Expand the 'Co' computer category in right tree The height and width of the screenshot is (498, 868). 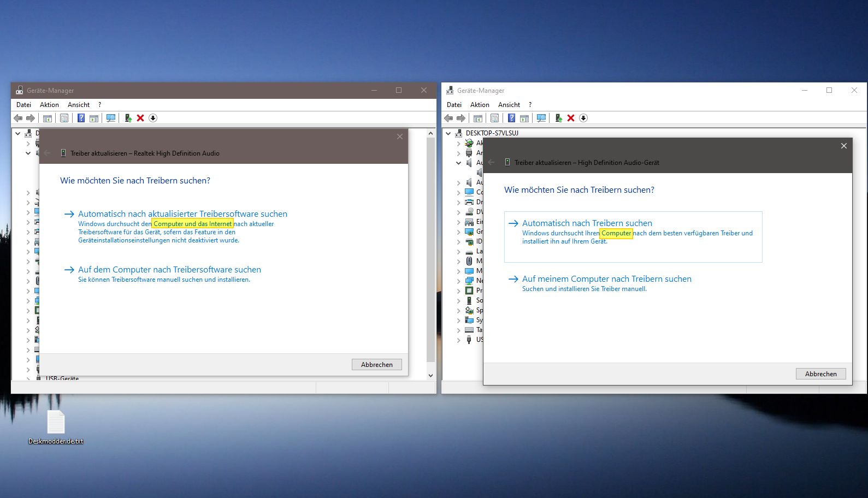(x=459, y=192)
